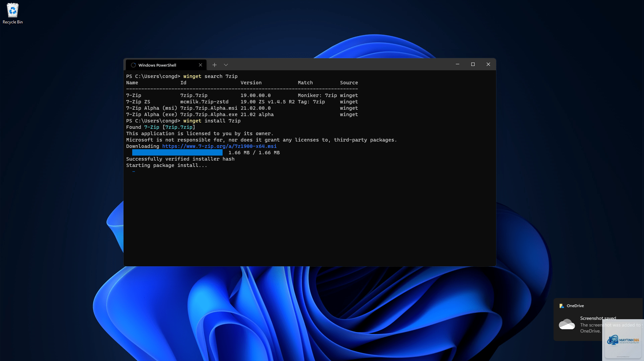The width and height of the screenshot is (644, 361).
Task: Click 'Found 7-Zip [7zip.7zip]' line
Action: [x=161, y=127]
